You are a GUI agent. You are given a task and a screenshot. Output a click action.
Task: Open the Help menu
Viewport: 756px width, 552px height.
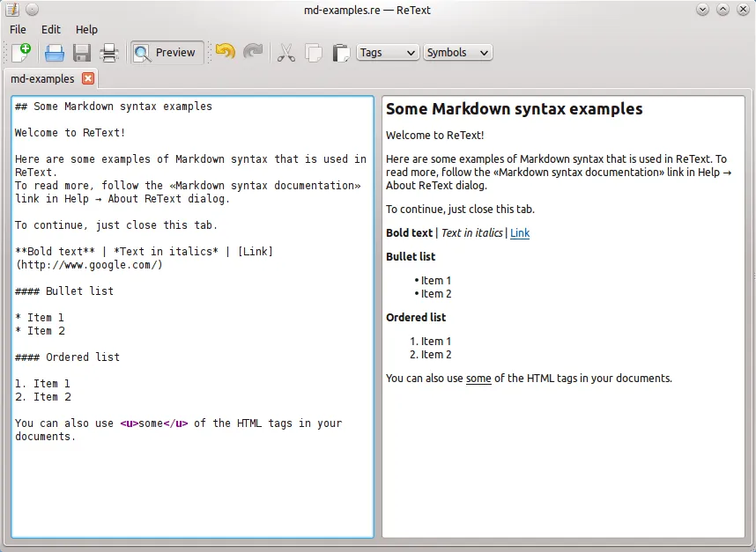pos(85,29)
